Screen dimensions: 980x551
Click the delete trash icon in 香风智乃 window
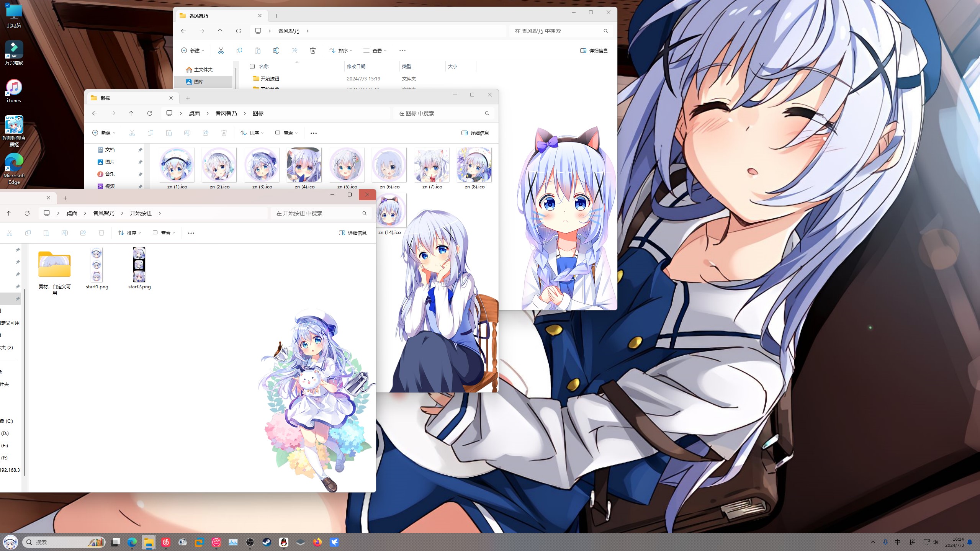(x=312, y=51)
